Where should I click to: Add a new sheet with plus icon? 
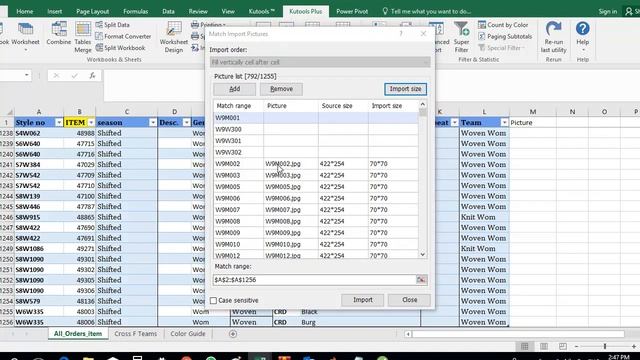233,334
